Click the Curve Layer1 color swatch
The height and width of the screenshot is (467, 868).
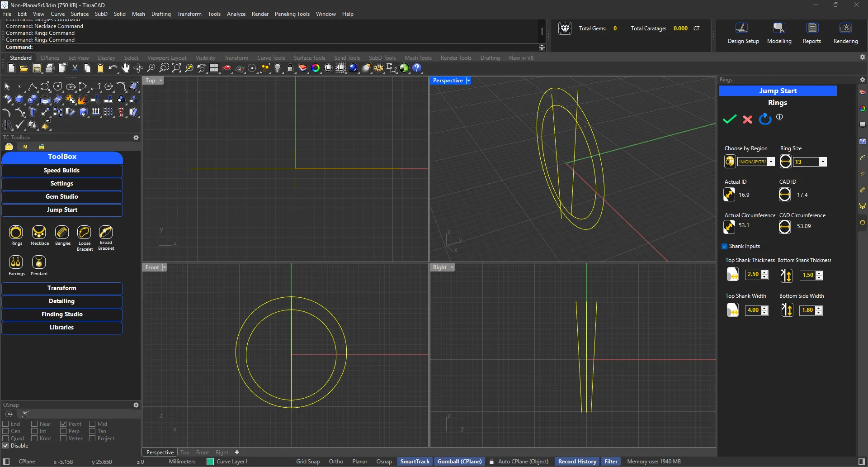point(210,462)
